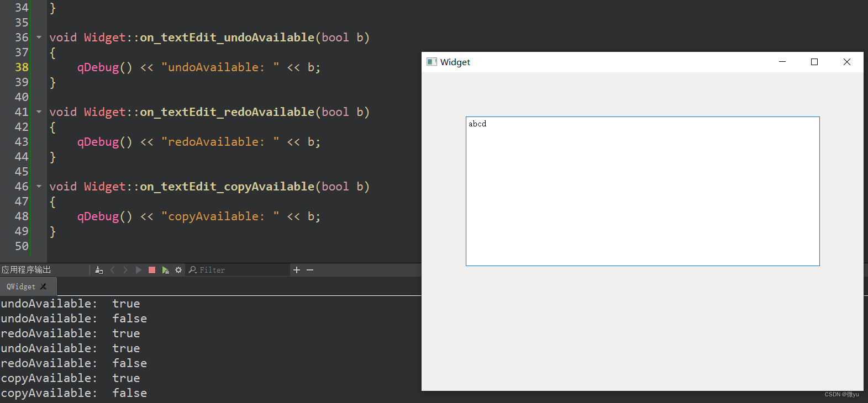
Task: Zoom out output text with minus
Action: pos(310,270)
